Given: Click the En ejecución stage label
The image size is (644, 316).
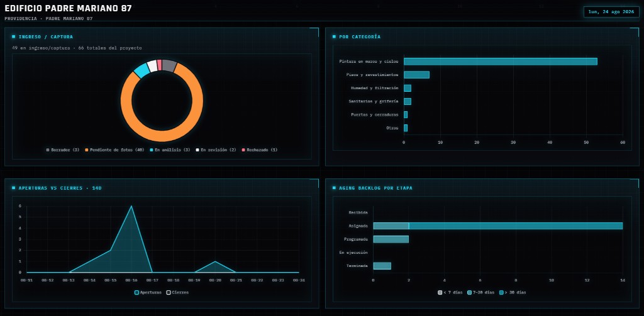Looking at the screenshot, I should point(353,253).
